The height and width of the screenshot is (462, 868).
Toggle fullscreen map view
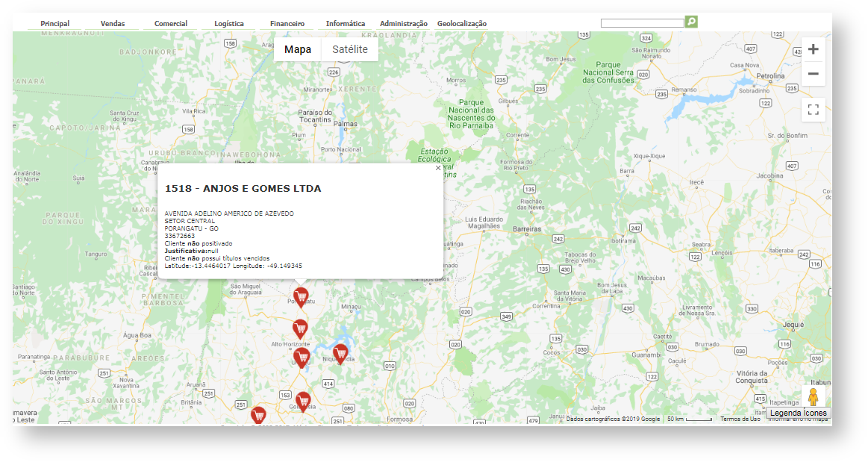pos(814,110)
